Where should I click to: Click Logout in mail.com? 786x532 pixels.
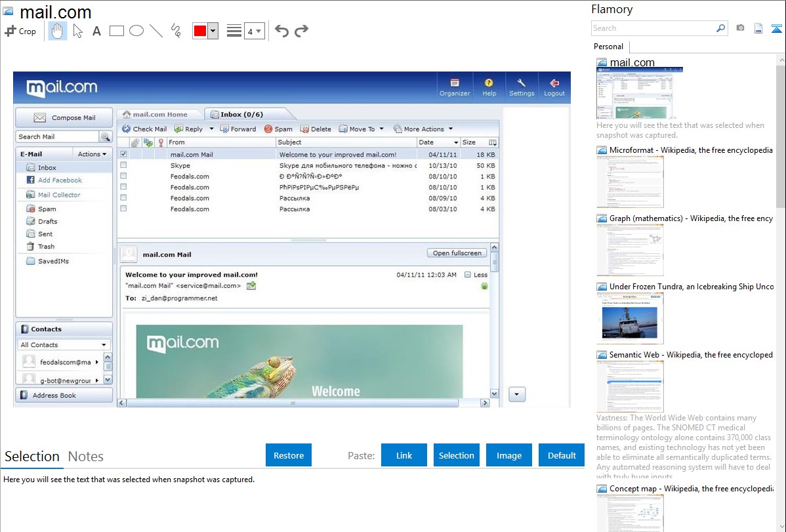[554, 87]
